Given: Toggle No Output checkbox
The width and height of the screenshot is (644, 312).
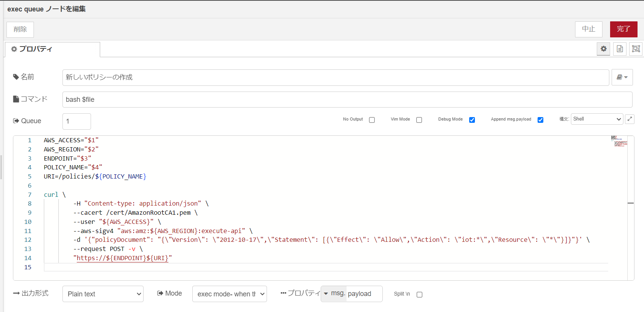Looking at the screenshot, I should click(372, 120).
